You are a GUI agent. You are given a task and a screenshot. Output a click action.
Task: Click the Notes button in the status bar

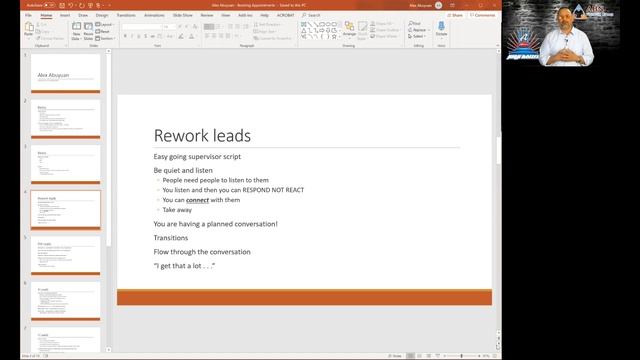point(395,356)
